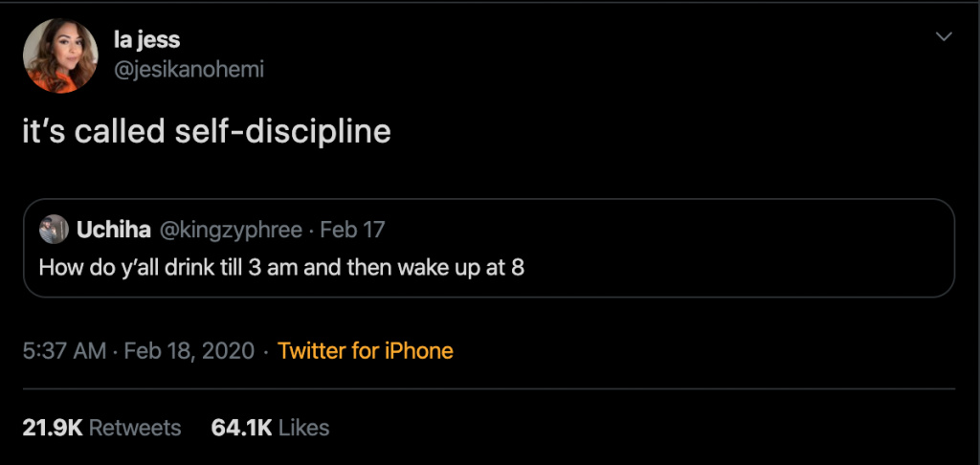Image resolution: width=980 pixels, height=465 pixels.
Task: Click the "Feb 17" quoted tweet date
Action: pos(352,230)
